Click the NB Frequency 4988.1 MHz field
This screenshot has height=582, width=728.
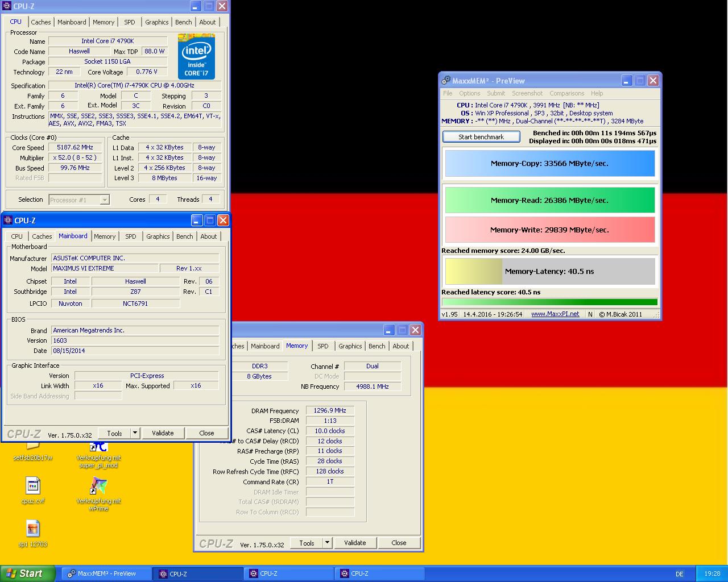coord(373,386)
